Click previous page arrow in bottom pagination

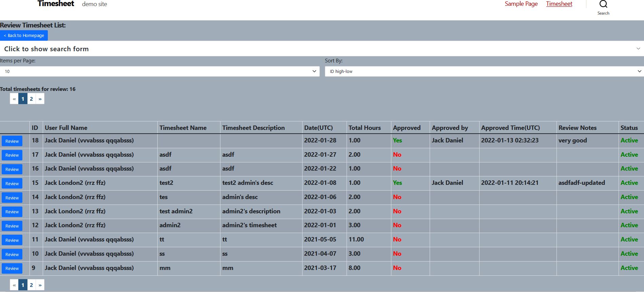14,285
